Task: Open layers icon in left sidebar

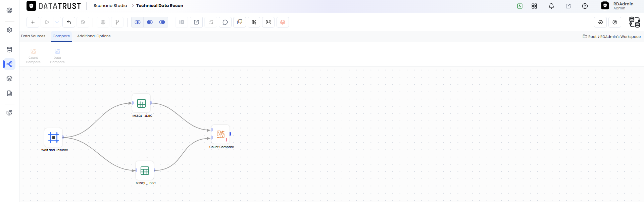Action: pyautogui.click(x=9, y=79)
